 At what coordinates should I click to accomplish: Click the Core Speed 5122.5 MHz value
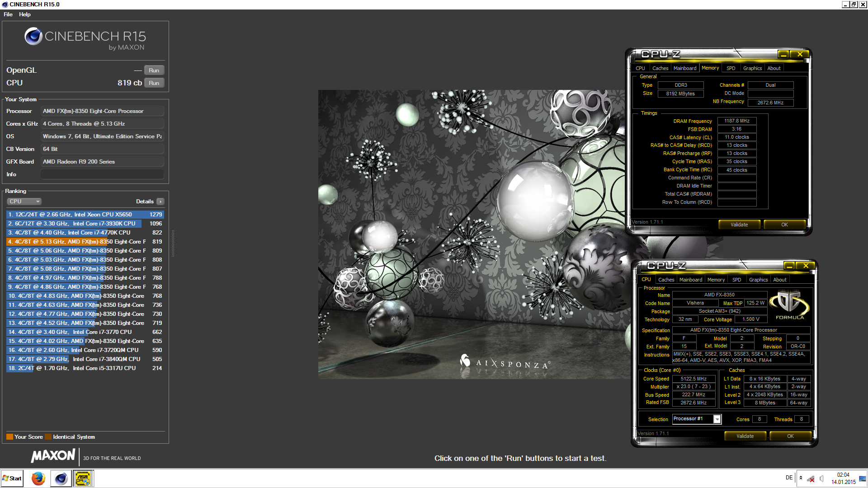pos(694,379)
